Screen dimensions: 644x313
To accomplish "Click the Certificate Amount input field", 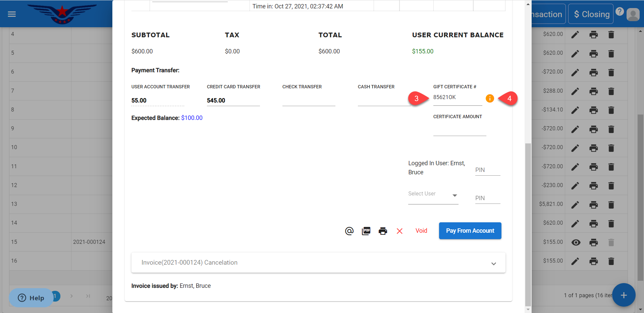I will click(460, 131).
